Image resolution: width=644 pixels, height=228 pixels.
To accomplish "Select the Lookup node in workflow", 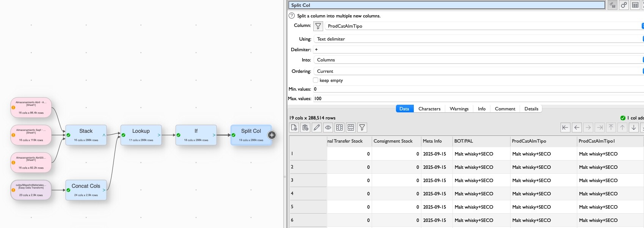I will (x=141, y=135).
